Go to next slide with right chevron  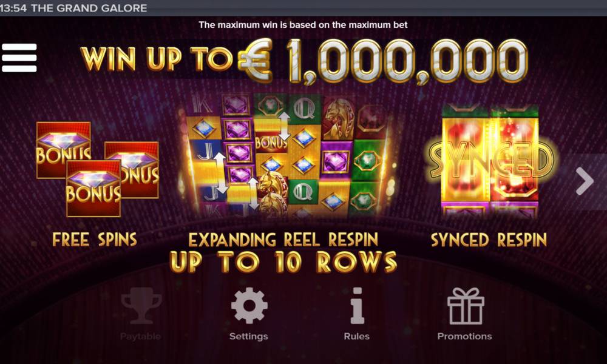pyautogui.click(x=585, y=181)
